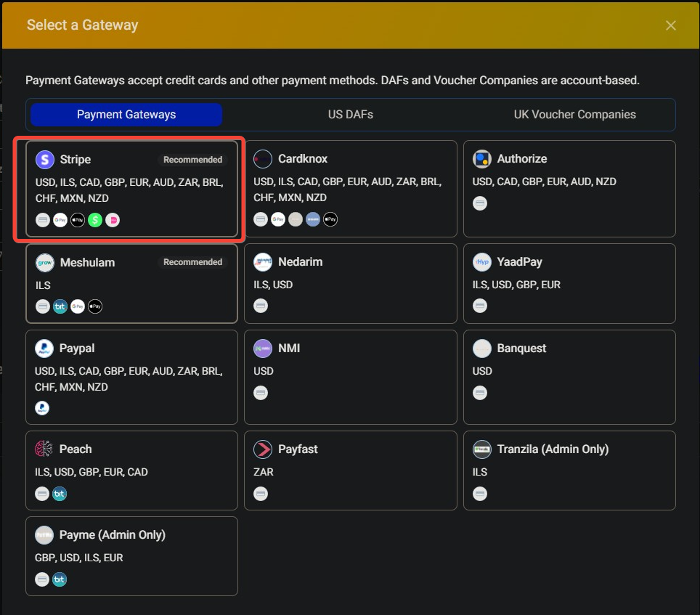This screenshot has height=615, width=700.
Task: Click the Authorize logo icon
Action: (482, 159)
